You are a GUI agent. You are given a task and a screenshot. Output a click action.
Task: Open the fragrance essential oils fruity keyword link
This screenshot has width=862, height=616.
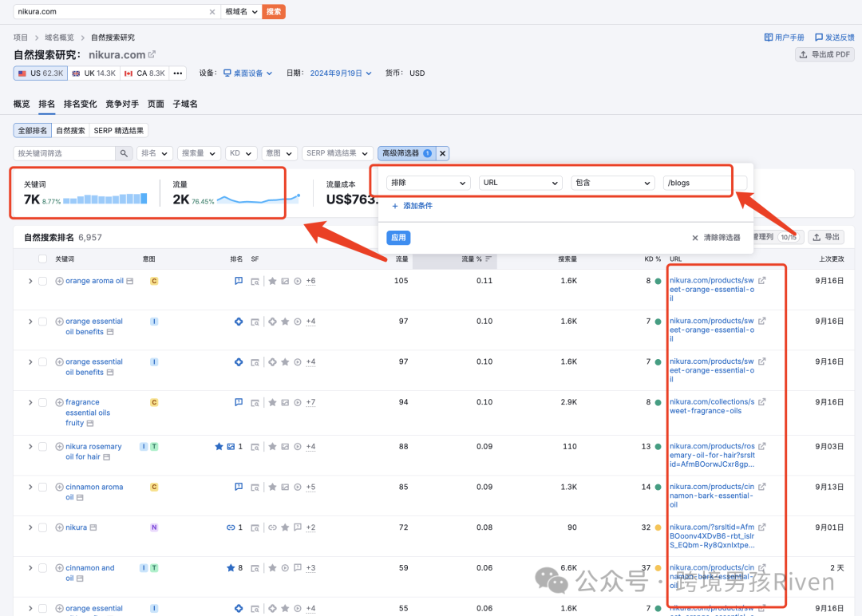coord(88,413)
